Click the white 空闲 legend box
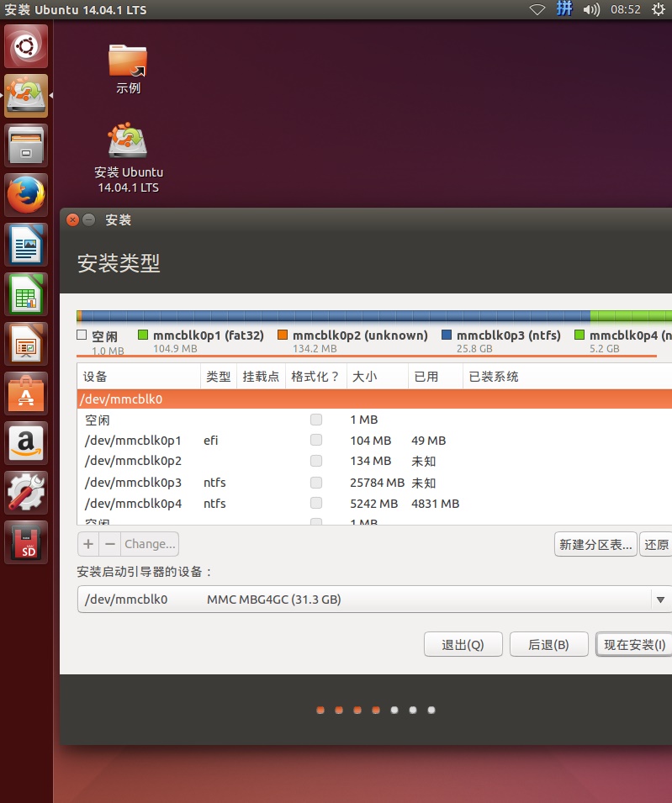This screenshot has height=803, width=672. (x=82, y=335)
